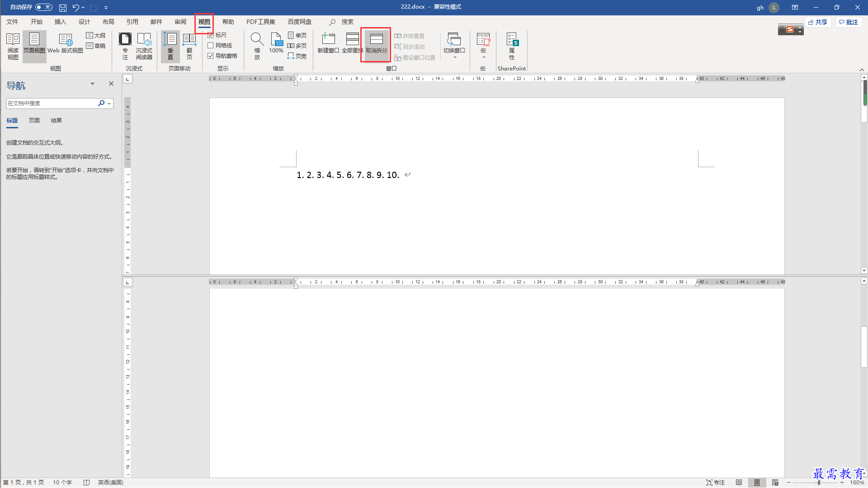Click language indicator 英语(美国)
868x488 pixels.
110,483
